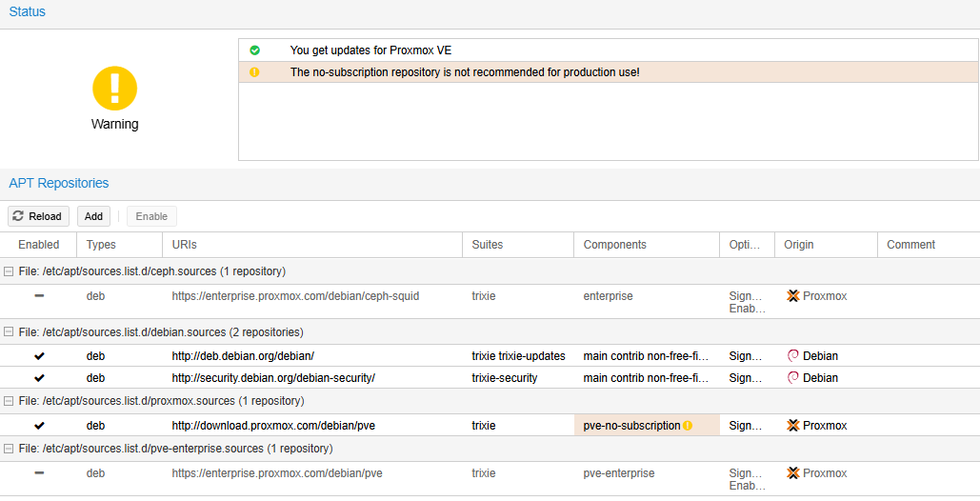Click the download.proxmox.com/debian/pve URI
Viewport: 980px width, 501px height.
tap(273, 426)
